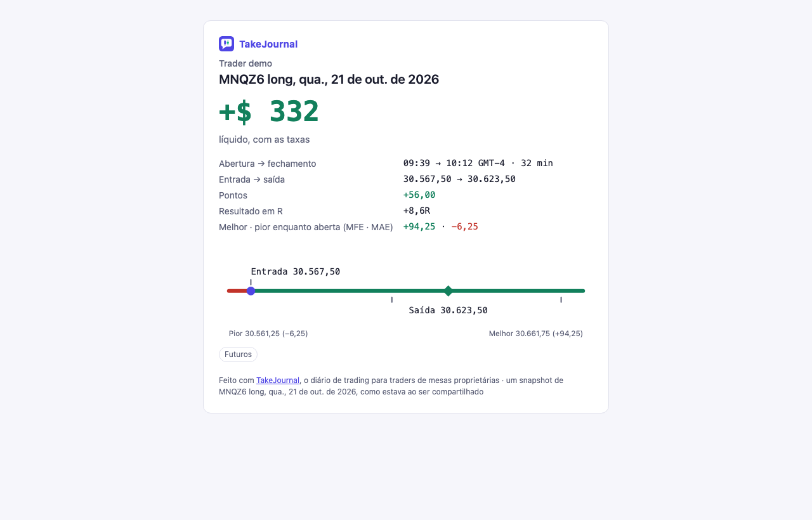Follow the TakeJournal link in footer text
This screenshot has width=812, height=520.
278,380
